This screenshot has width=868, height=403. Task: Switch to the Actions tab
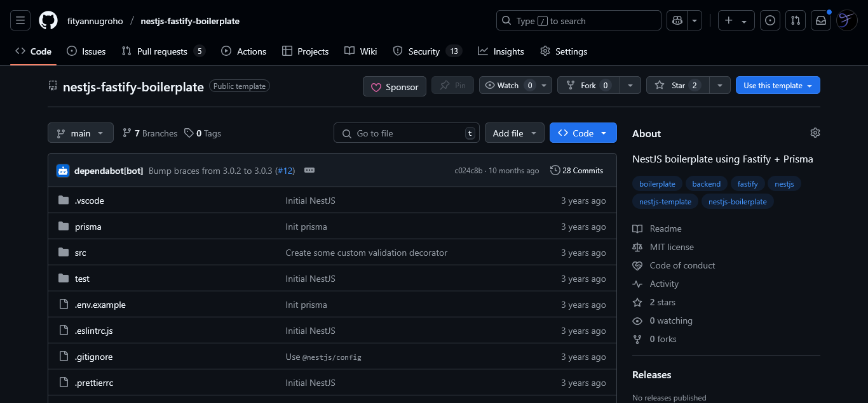point(244,51)
